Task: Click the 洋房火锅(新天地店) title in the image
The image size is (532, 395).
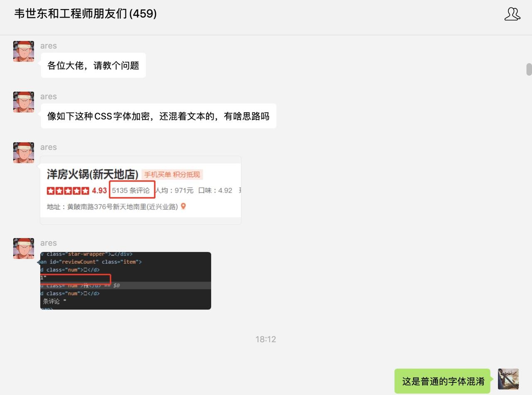Action: 92,174
